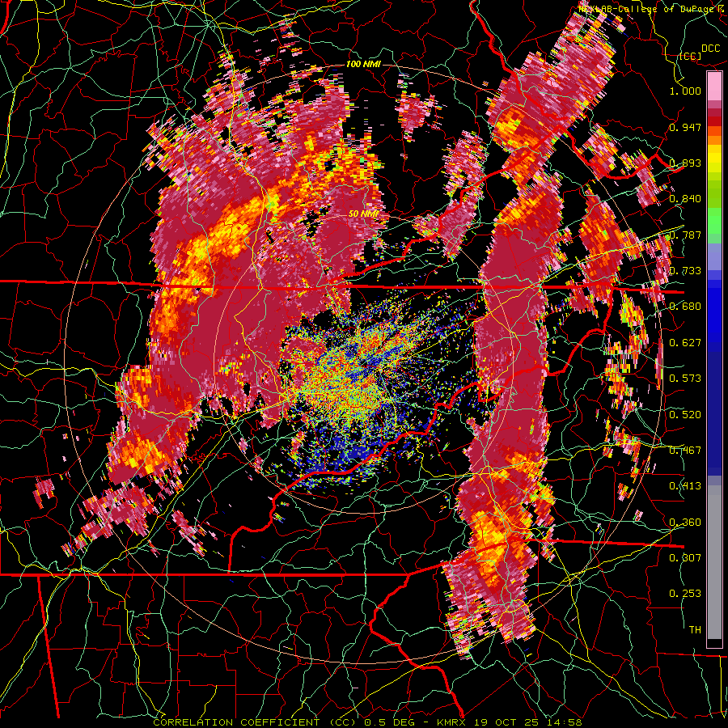Image resolution: width=728 pixels, height=728 pixels.
Task: Click the [CC] label above the color scale
Action: pyautogui.click(x=691, y=56)
